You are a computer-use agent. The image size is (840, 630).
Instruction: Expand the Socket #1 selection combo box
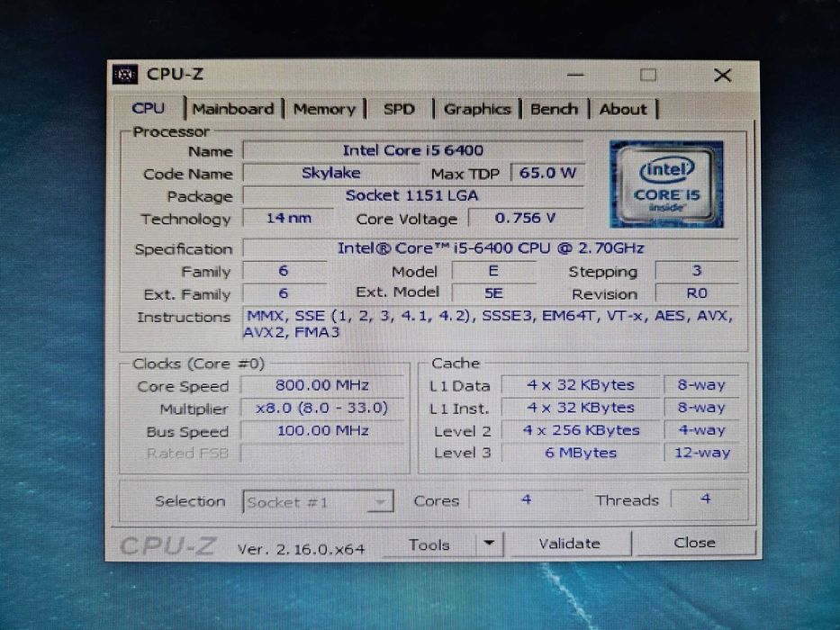318,502
